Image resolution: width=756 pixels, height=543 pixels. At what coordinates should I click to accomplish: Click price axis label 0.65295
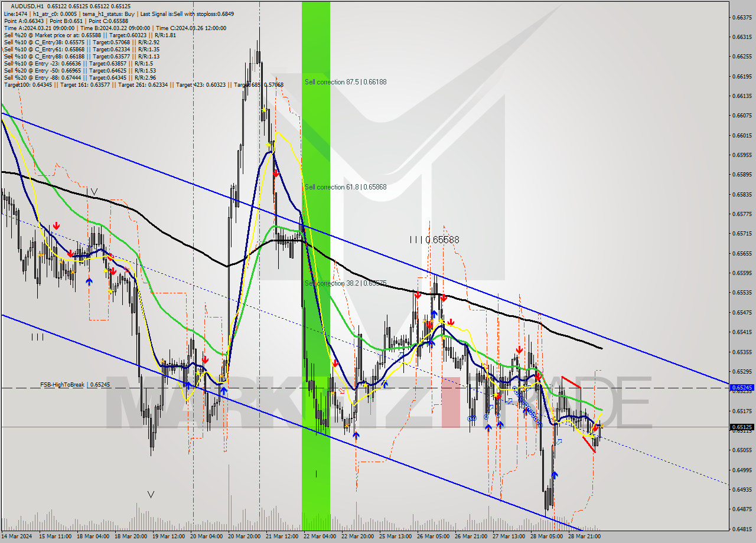(741, 371)
